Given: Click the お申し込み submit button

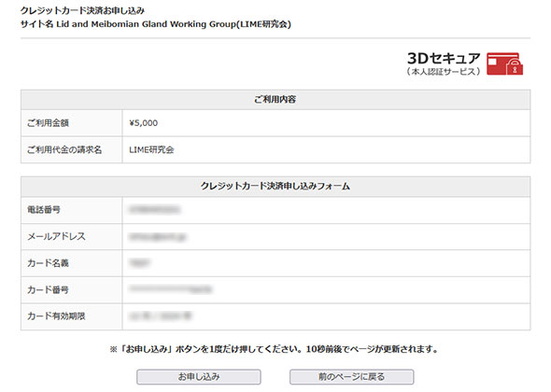Looking at the screenshot, I should [x=199, y=377].
